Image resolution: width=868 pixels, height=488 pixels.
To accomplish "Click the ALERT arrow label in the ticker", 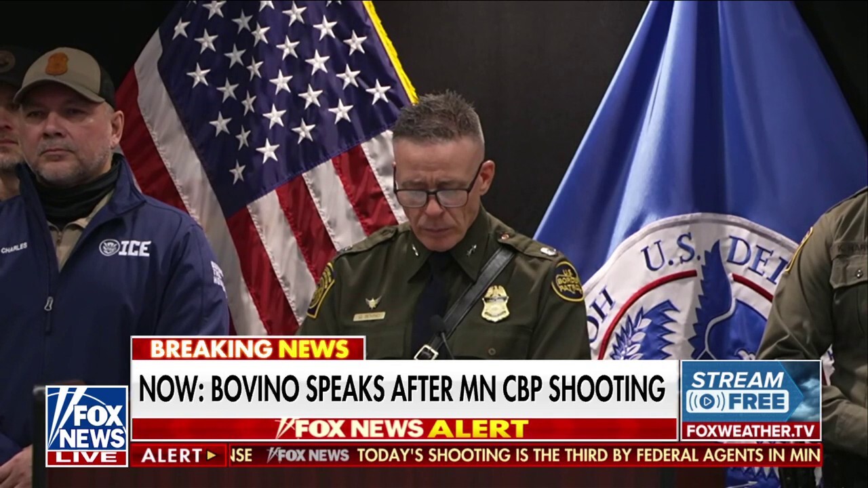I will tap(179, 455).
